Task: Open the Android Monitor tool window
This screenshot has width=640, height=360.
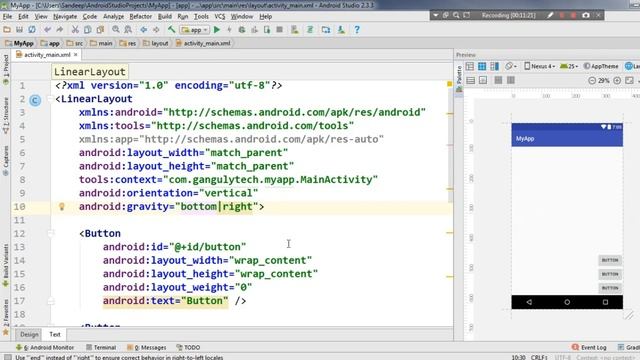Action: (x=45, y=347)
